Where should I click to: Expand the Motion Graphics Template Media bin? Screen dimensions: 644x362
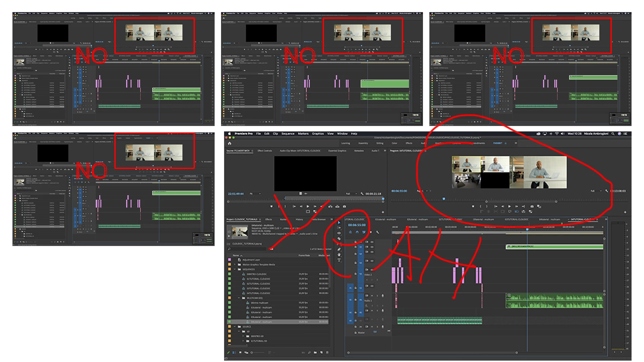[x=234, y=264]
